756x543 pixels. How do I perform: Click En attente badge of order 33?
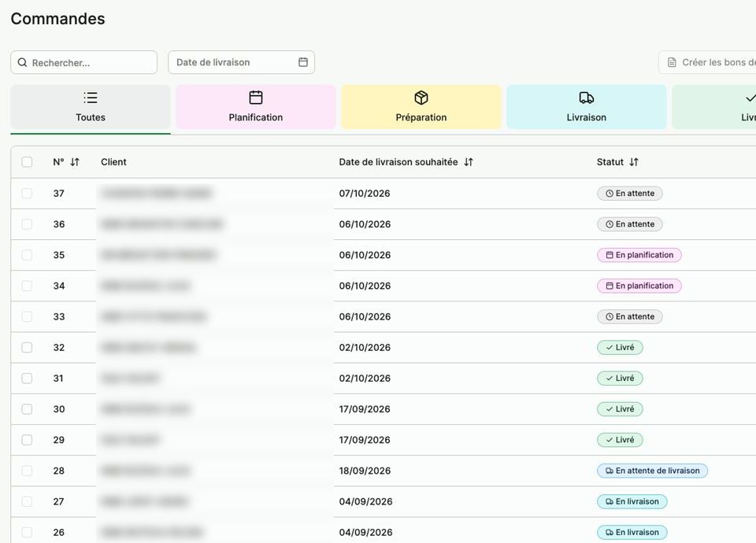(x=630, y=316)
